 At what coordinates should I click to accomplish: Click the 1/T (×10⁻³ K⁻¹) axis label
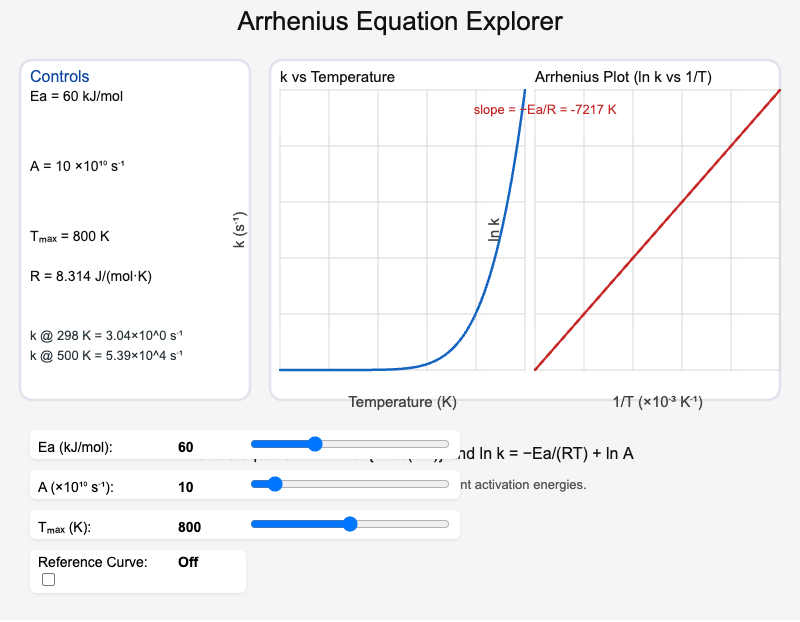click(657, 402)
